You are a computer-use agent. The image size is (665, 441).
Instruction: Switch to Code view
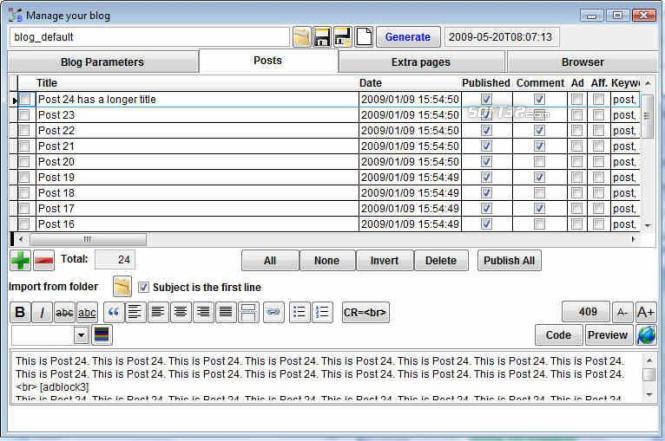coord(559,335)
